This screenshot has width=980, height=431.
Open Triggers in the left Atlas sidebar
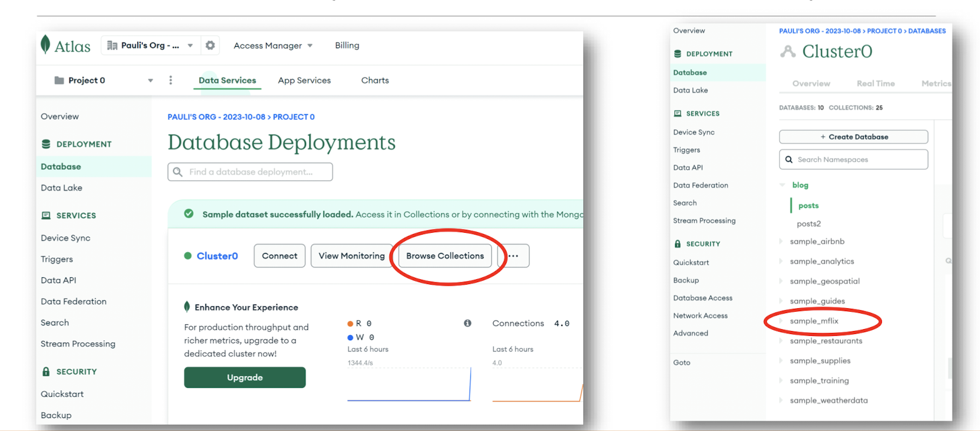pyautogui.click(x=57, y=259)
